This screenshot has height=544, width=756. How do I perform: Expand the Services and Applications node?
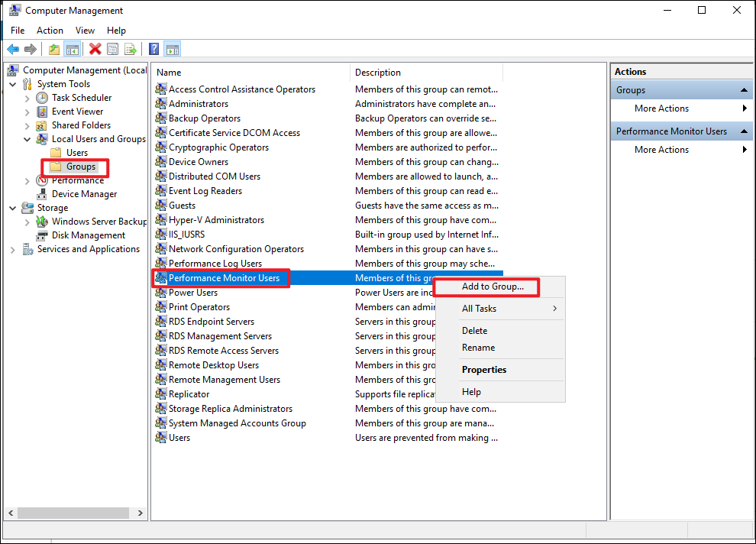coord(12,250)
